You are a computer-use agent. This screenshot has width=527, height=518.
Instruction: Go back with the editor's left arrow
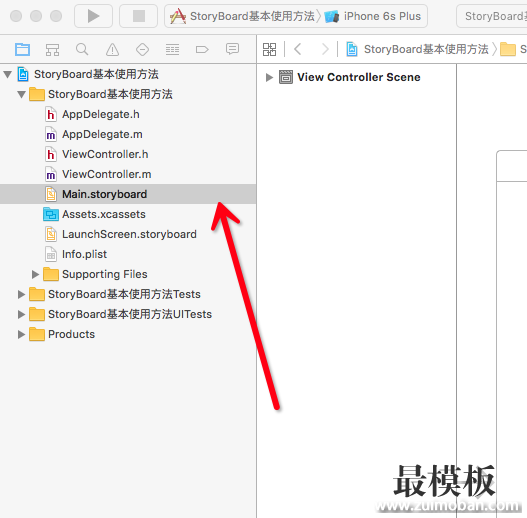[x=298, y=49]
